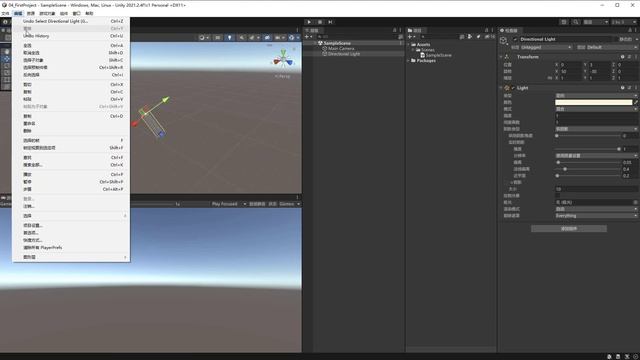Open object picker for Flare field

click(x=636, y=202)
